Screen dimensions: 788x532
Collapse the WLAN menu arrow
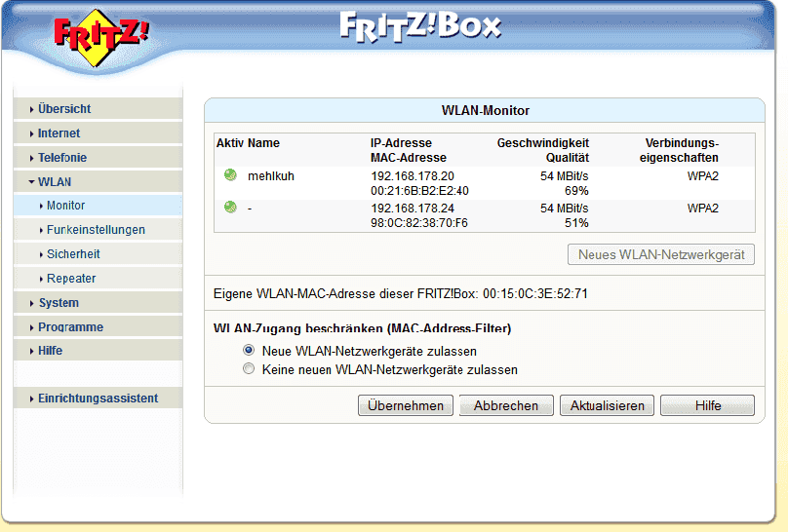coord(31,181)
